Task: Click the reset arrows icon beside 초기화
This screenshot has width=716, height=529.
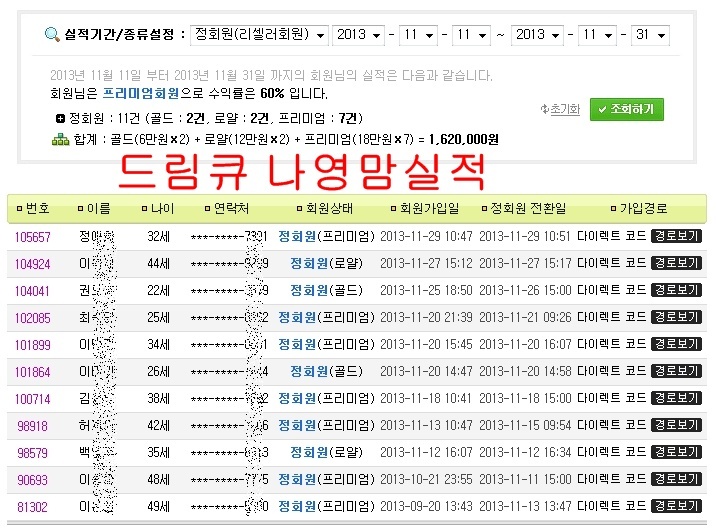Action: (544, 109)
